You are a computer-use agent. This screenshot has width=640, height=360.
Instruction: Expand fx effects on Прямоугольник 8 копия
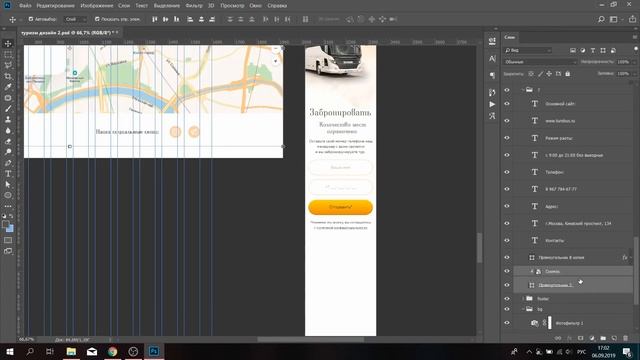631,258
